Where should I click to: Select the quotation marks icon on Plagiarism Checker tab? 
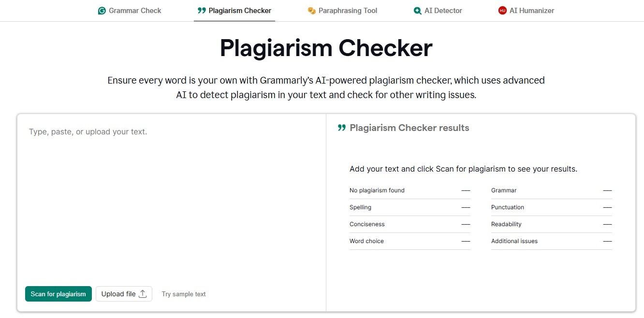coord(201,10)
